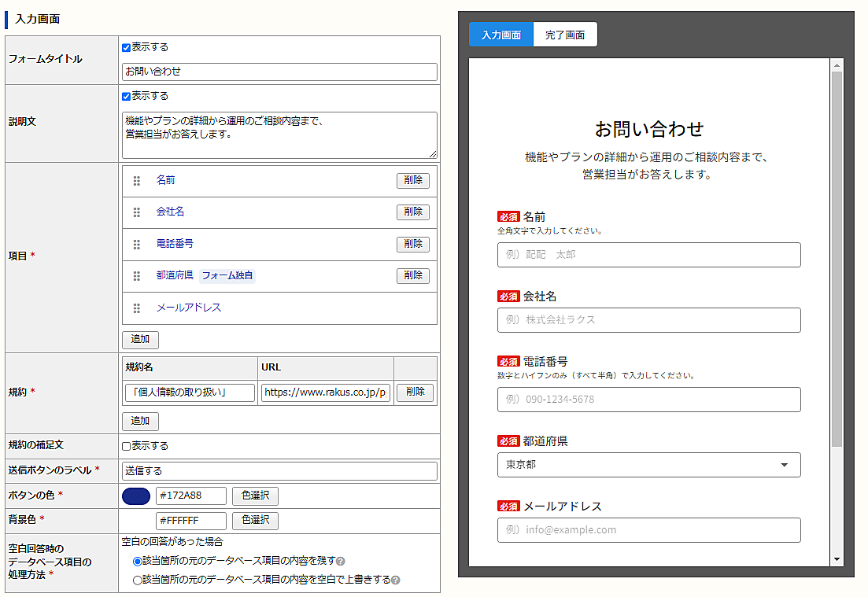This screenshot has width=868, height=597.
Task: Select the 入力画面 preview tab
Action: click(501, 35)
